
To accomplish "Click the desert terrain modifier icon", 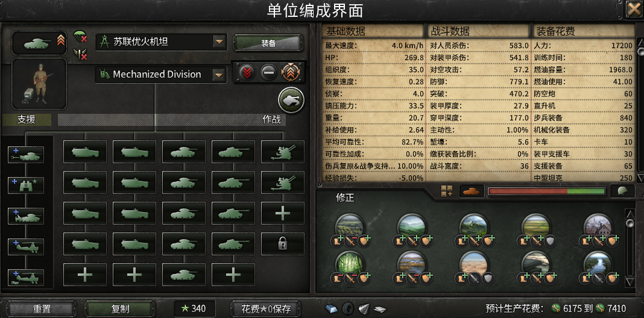I will point(474,263).
